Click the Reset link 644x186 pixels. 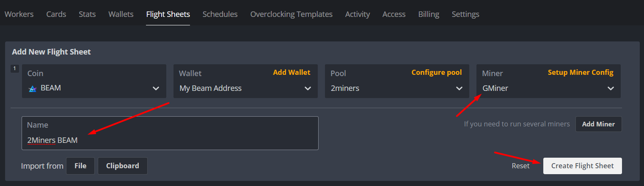point(520,166)
